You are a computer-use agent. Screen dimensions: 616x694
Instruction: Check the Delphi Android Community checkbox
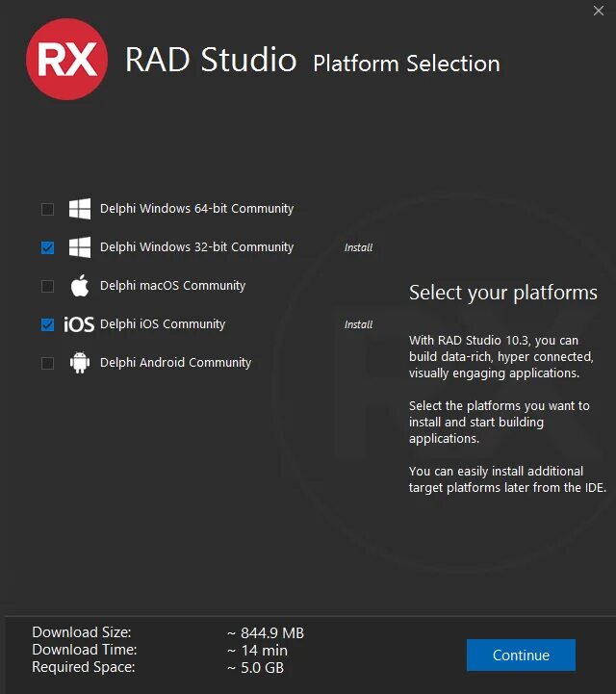tap(47, 363)
